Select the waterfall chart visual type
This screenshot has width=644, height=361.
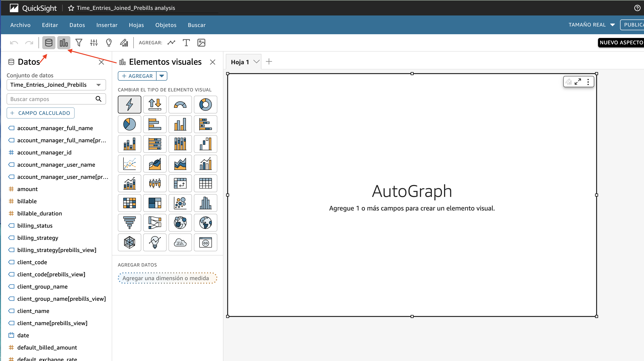point(206,144)
